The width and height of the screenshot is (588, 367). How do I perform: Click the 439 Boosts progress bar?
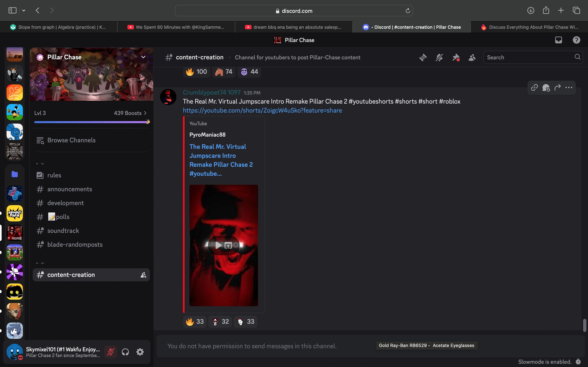coord(91,122)
